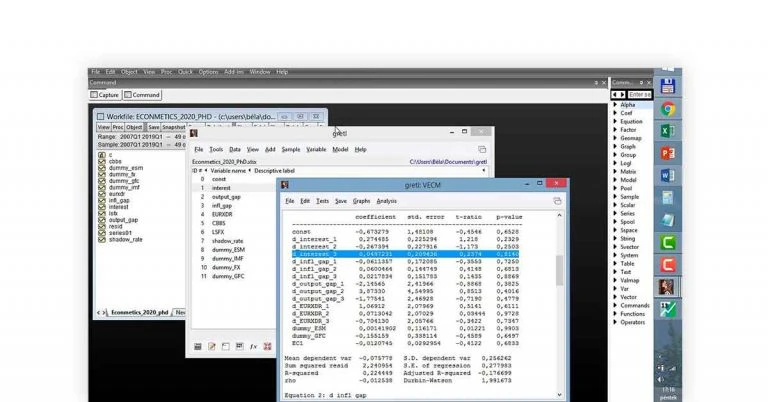Screen dimensions: 768x402
Task: Expand the Functions node in command explorer
Action: 615,314
